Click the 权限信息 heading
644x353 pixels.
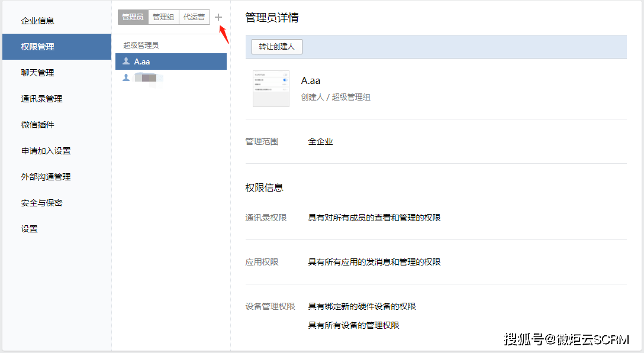(264, 187)
